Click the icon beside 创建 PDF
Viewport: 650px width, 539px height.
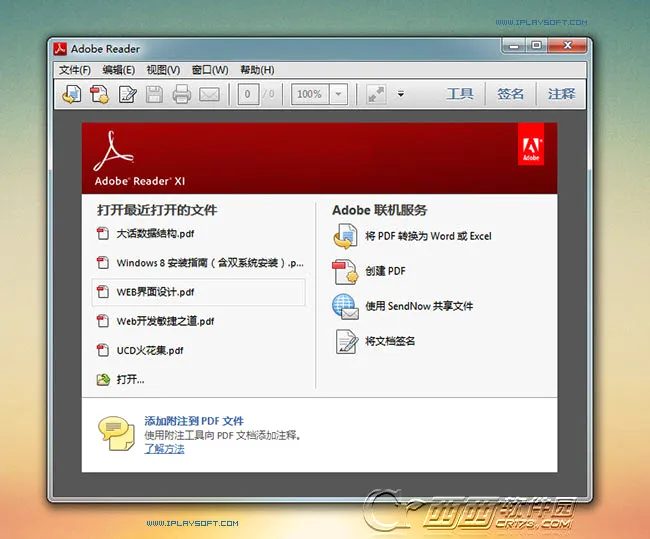(345, 272)
